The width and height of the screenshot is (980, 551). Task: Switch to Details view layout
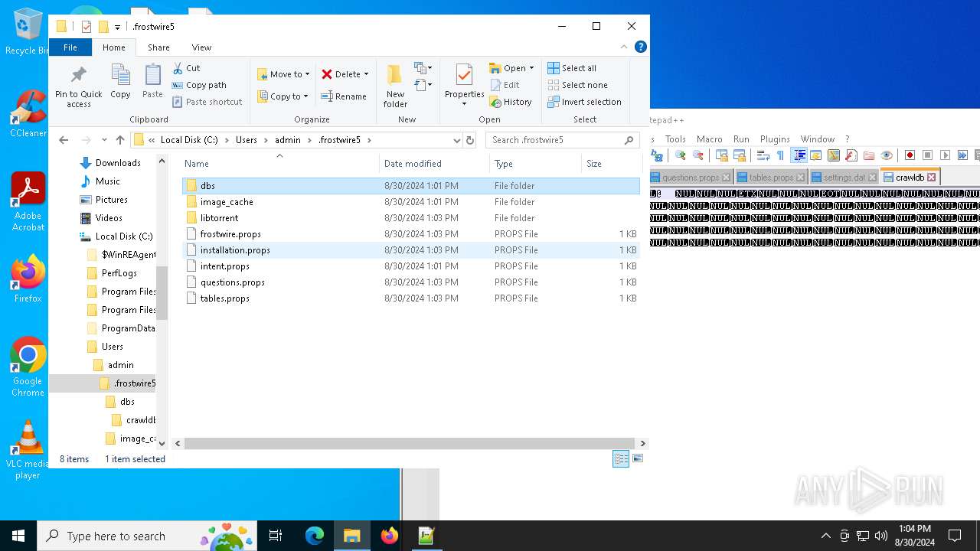point(621,459)
